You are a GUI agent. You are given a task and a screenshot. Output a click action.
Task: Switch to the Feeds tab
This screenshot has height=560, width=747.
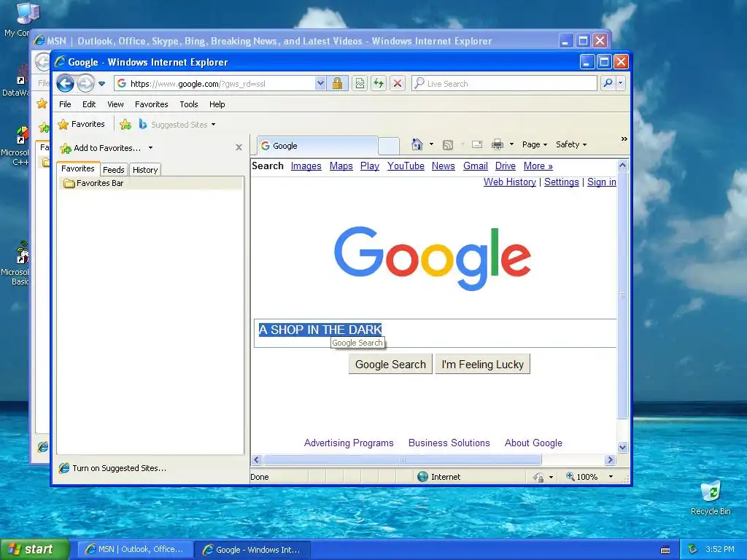point(113,170)
